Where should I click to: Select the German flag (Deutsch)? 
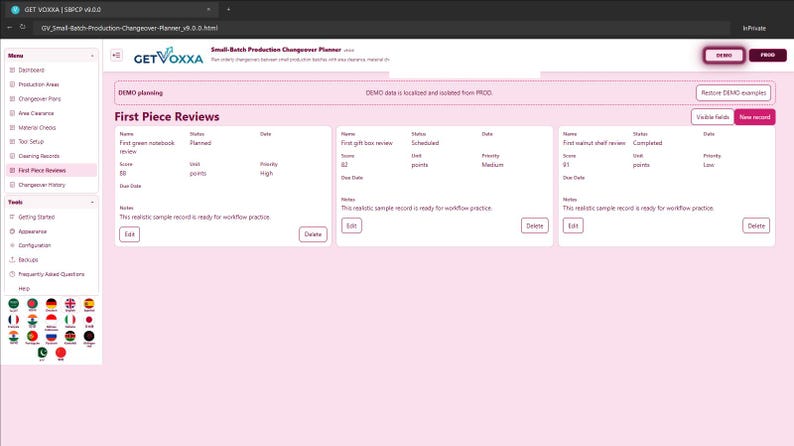coord(51,304)
